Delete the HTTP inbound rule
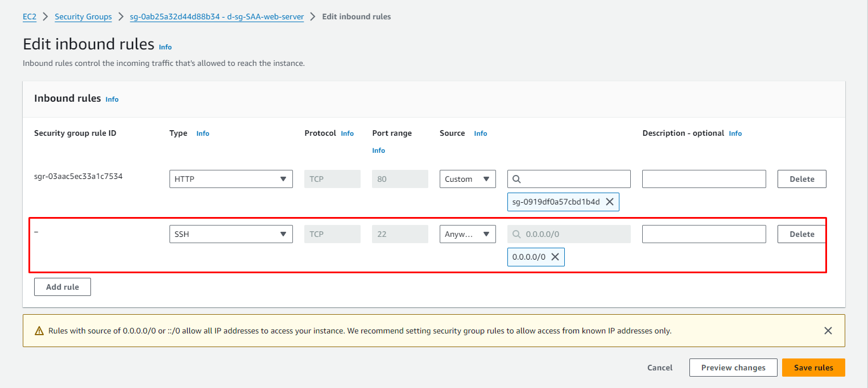 tap(801, 179)
